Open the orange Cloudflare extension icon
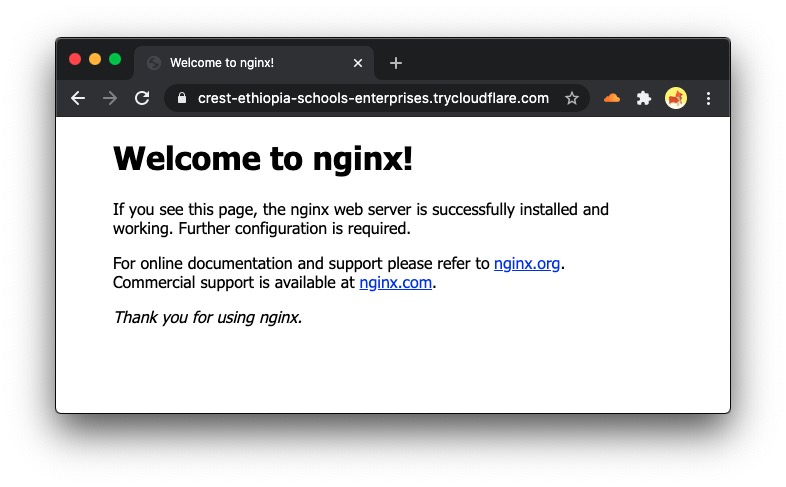Viewport: 786px width, 487px height. pos(612,98)
